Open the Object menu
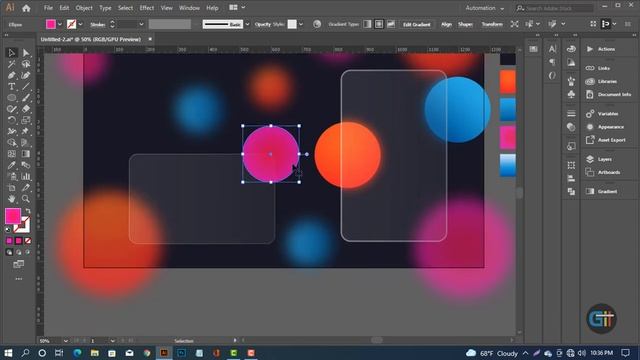This screenshot has height=360, width=640. pyautogui.click(x=84, y=8)
